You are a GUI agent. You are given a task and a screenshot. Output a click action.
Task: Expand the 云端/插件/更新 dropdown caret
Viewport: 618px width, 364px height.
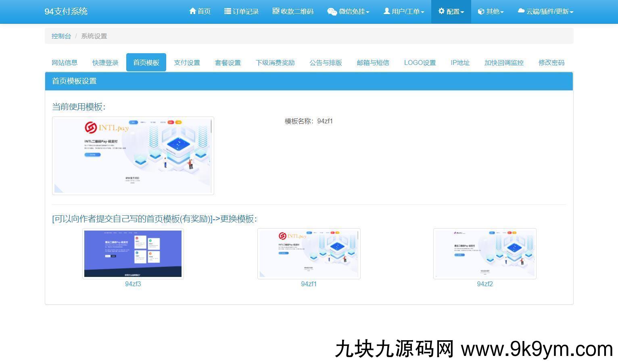[x=572, y=12]
